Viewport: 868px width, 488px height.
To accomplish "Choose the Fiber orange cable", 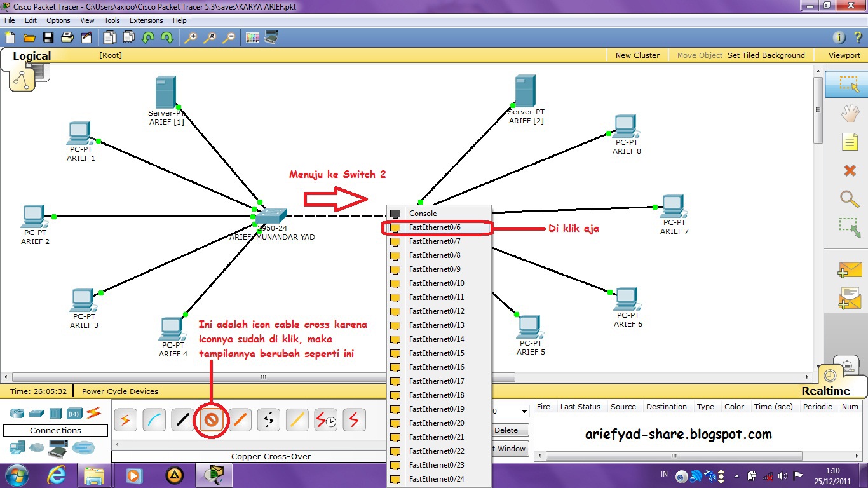I will [240, 419].
